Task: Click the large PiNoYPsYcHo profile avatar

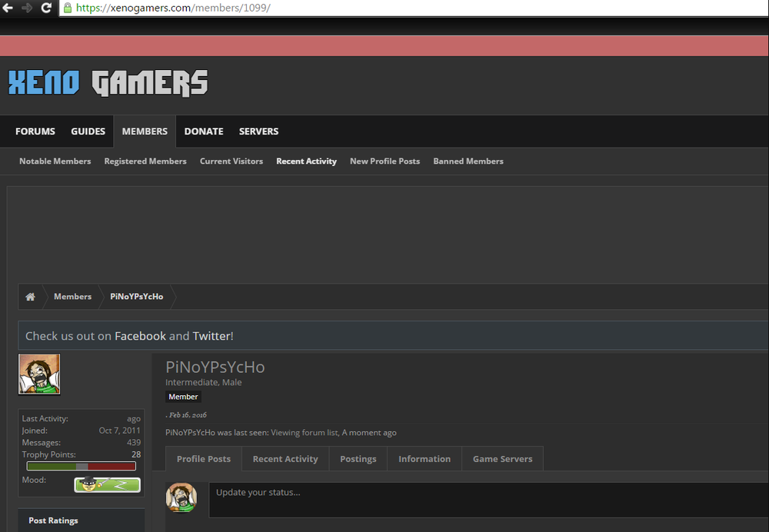Action: 39,374
